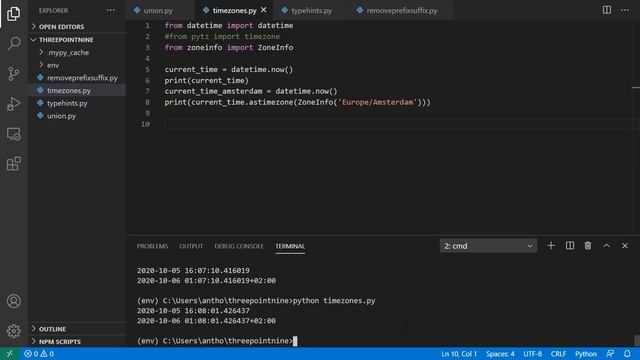Open the Problems panel tab
The height and width of the screenshot is (360, 640).
152,246
